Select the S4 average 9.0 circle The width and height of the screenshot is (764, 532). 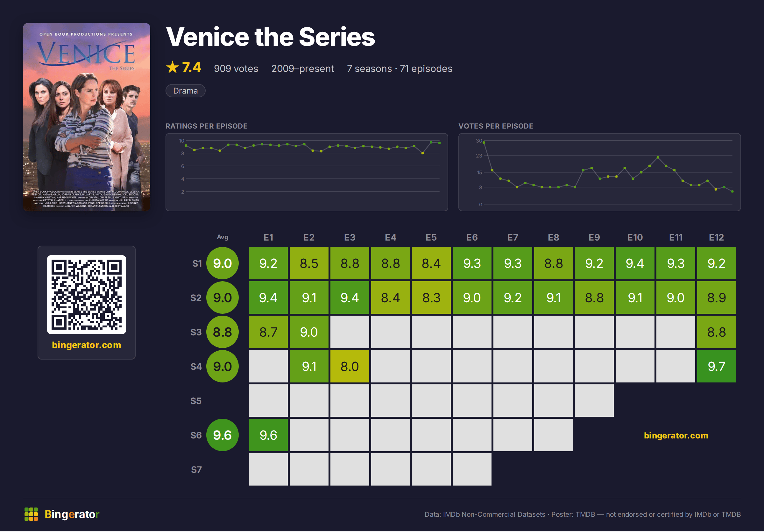click(x=222, y=367)
